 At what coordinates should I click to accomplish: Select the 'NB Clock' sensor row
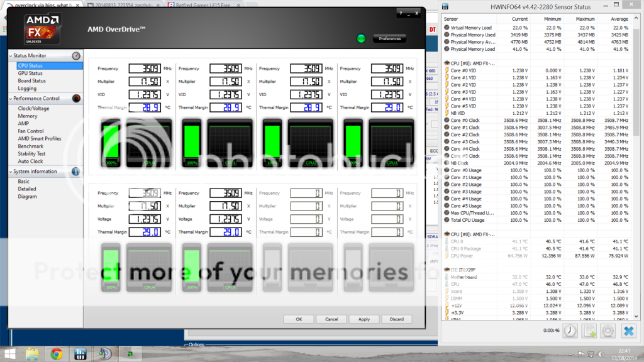(x=536, y=163)
